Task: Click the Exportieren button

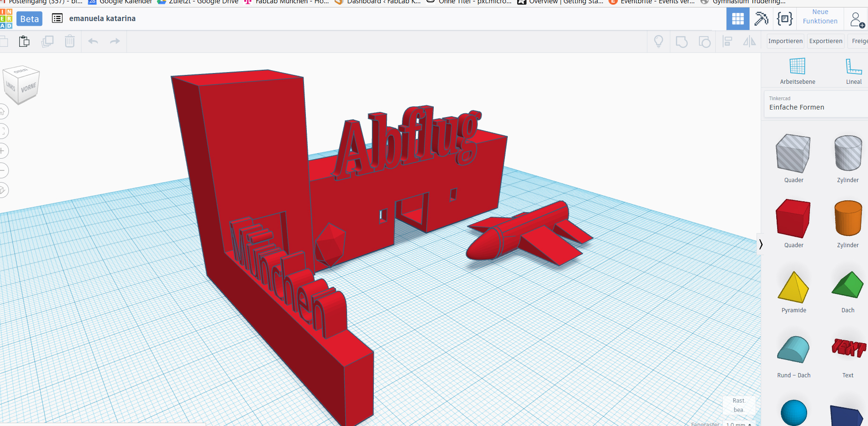Action: [x=825, y=41]
